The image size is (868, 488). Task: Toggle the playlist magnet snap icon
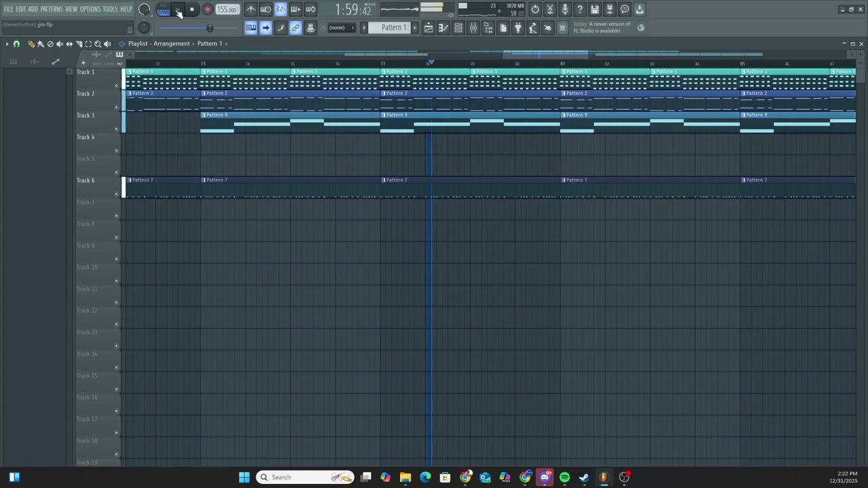16,43
